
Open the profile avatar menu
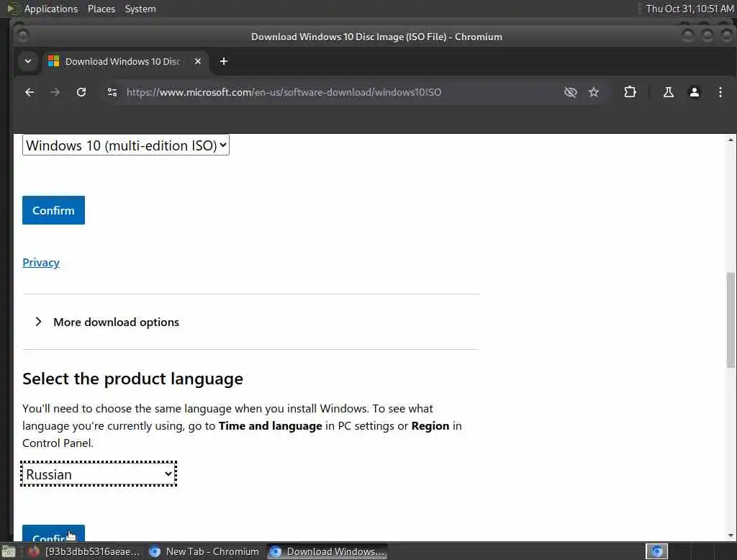click(695, 92)
